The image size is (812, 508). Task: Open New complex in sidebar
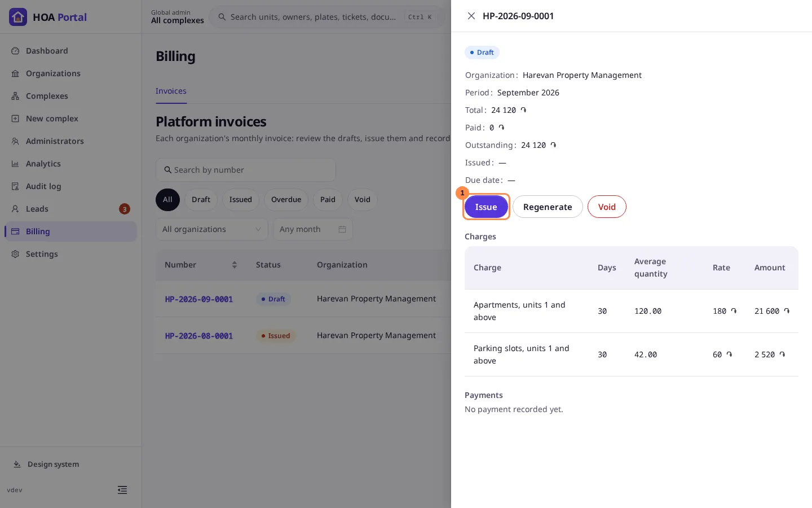[x=70, y=119]
